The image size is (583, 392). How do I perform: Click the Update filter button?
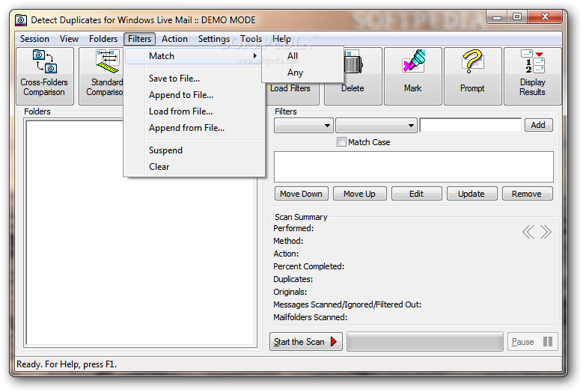[471, 194]
